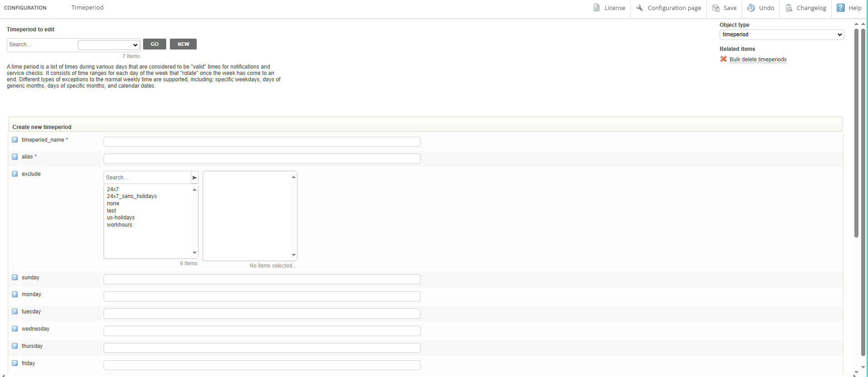Open the Changelog from top menu
This screenshot has width=868, height=377.
806,8
